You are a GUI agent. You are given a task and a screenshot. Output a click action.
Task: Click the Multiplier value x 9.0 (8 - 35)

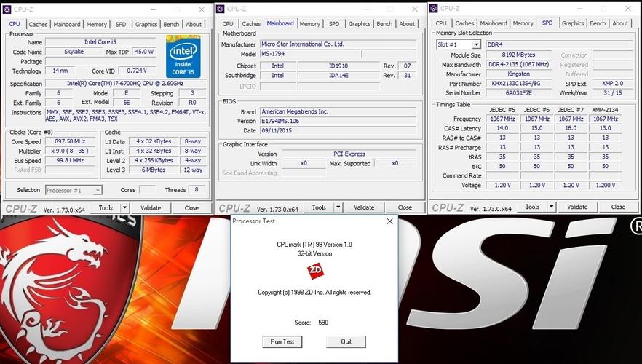click(70, 151)
